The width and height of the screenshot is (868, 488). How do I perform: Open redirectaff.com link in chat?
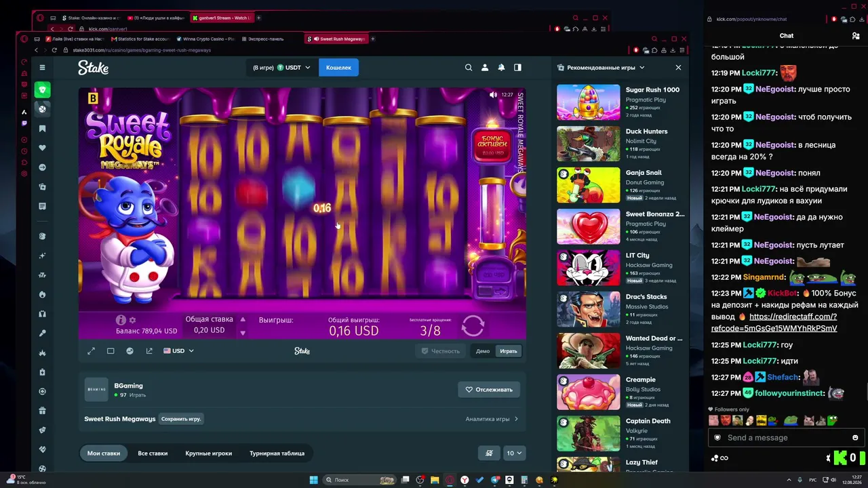774,323
